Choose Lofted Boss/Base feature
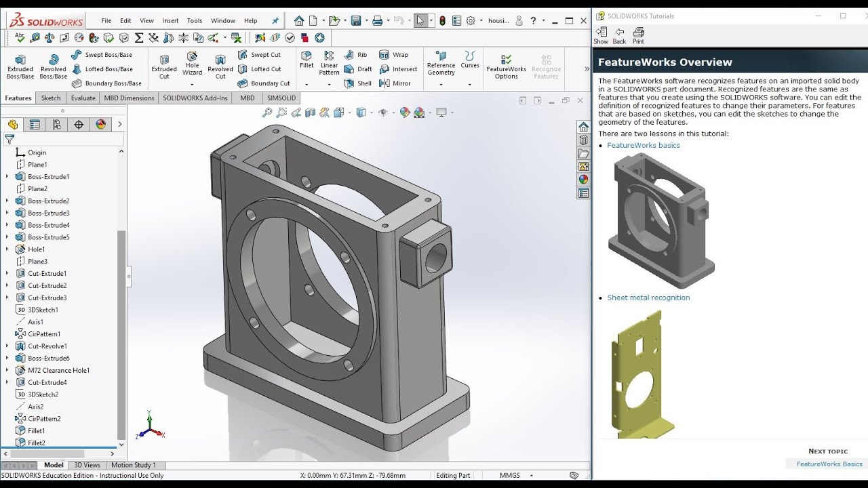This screenshot has height=488, width=868. (102, 69)
